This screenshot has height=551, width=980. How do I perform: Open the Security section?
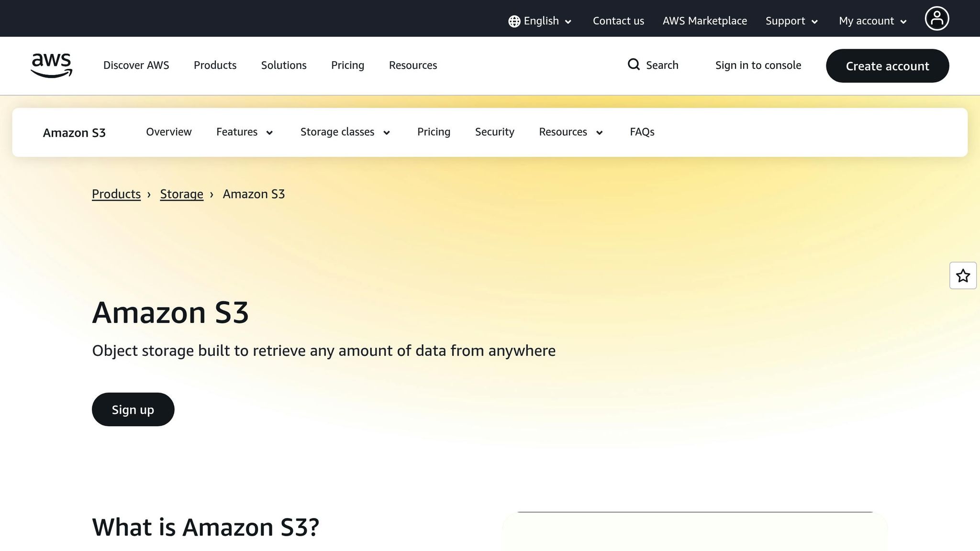(x=494, y=132)
